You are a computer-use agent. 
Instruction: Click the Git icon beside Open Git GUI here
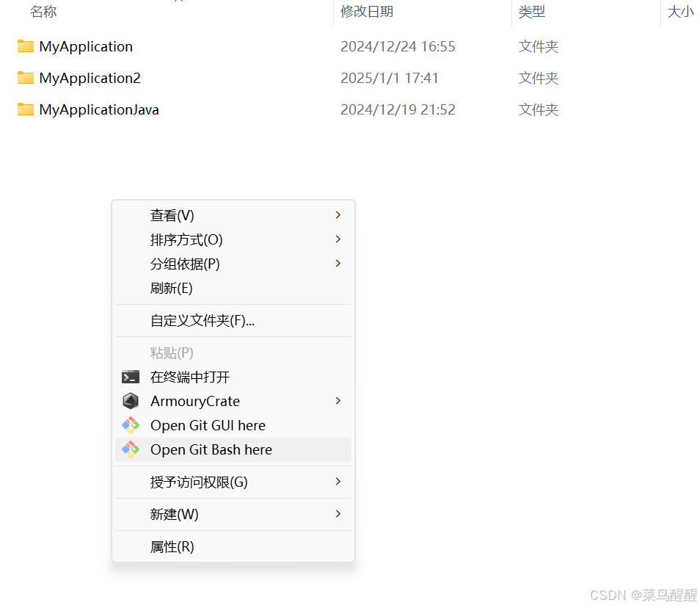tap(131, 425)
